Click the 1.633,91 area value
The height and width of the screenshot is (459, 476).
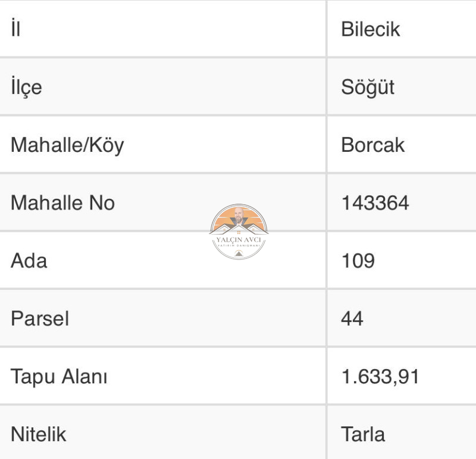coord(380,377)
